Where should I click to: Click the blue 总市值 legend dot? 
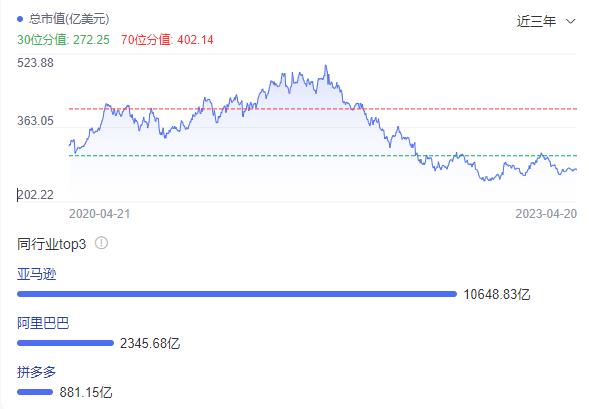coord(20,19)
